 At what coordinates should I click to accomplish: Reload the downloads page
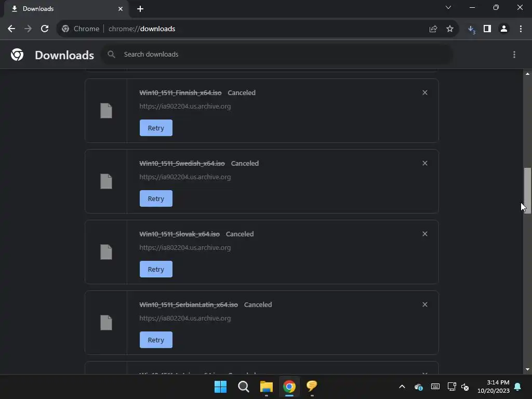pos(45,29)
